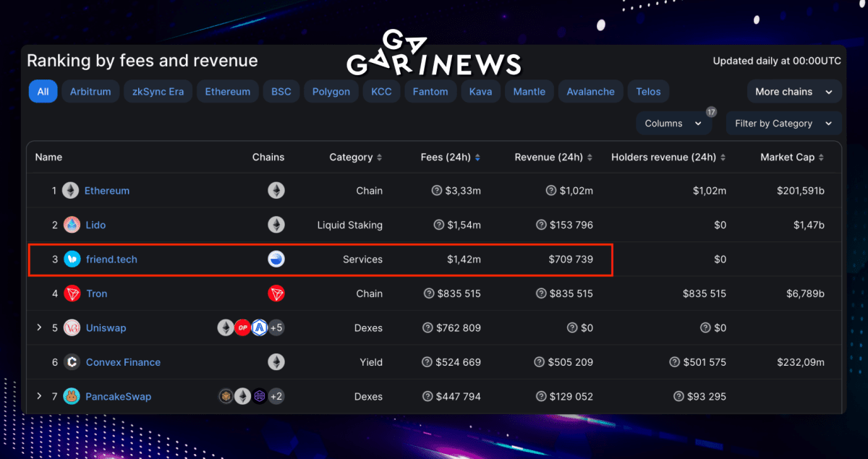This screenshot has height=459, width=868.
Task: Sort by the Market Cap column
Action: (x=793, y=157)
